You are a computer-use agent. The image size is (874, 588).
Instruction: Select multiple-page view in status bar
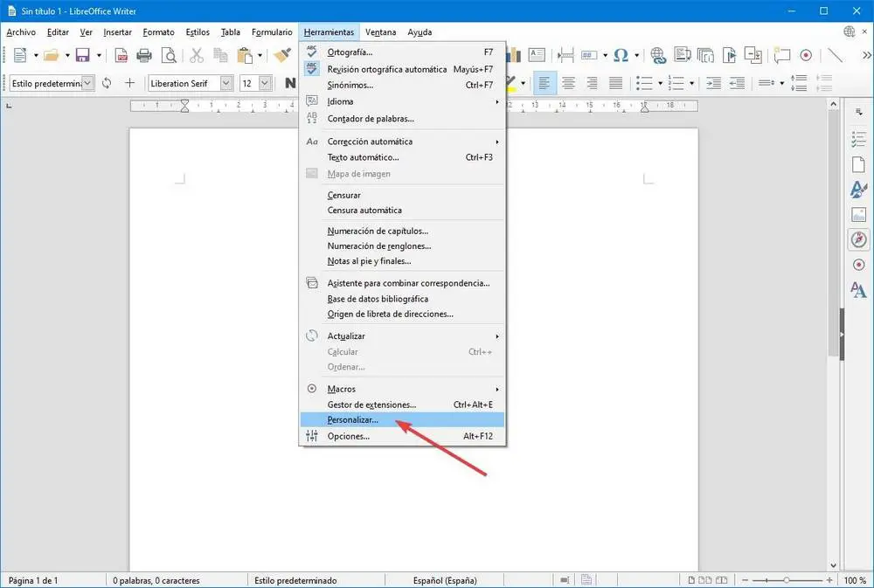pyautogui.click(x=705, y=580)
